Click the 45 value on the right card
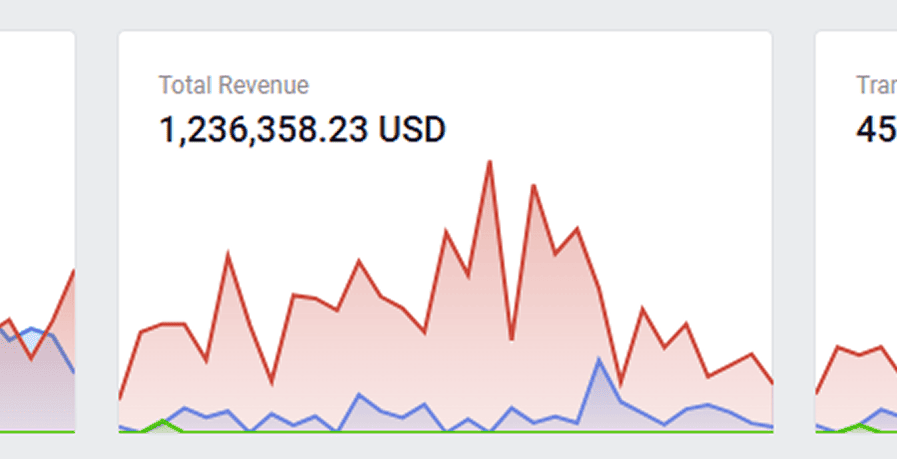Image resolution: width=897 pixels, height=459 pixels. pos(875,130)
